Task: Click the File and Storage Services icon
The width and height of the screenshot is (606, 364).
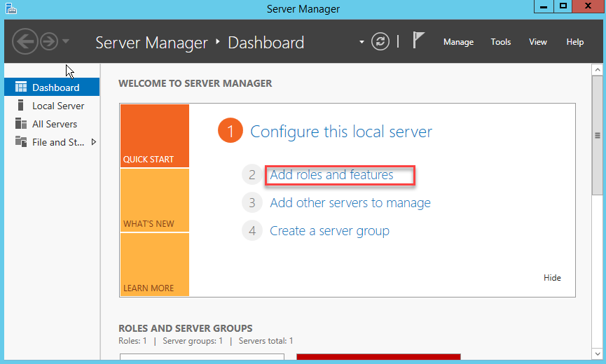Action: tap(21, 142)
